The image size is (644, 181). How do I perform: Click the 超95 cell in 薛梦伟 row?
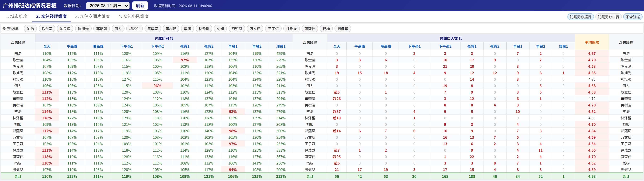(x=337, y=157)
